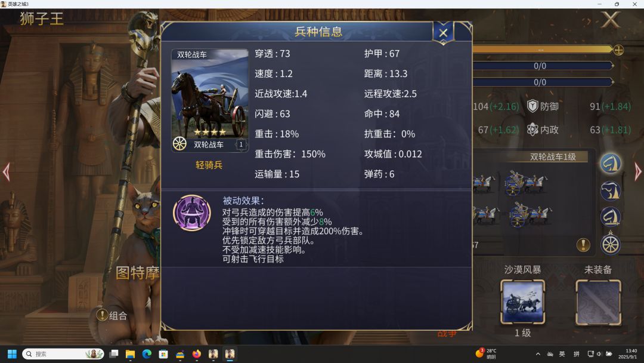Click the first 0/0 progress bar
Viewport: 644px width, 363px height.
542,66
